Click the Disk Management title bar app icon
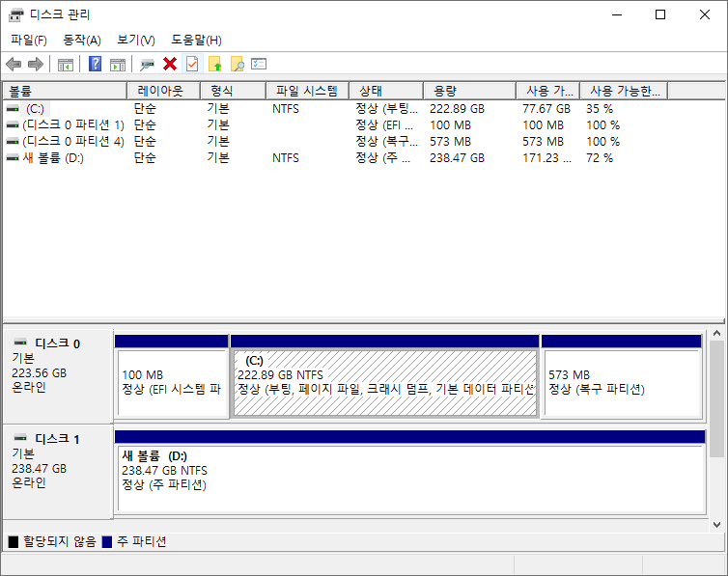This screenshot has width=728, height=576. (16, 14)
